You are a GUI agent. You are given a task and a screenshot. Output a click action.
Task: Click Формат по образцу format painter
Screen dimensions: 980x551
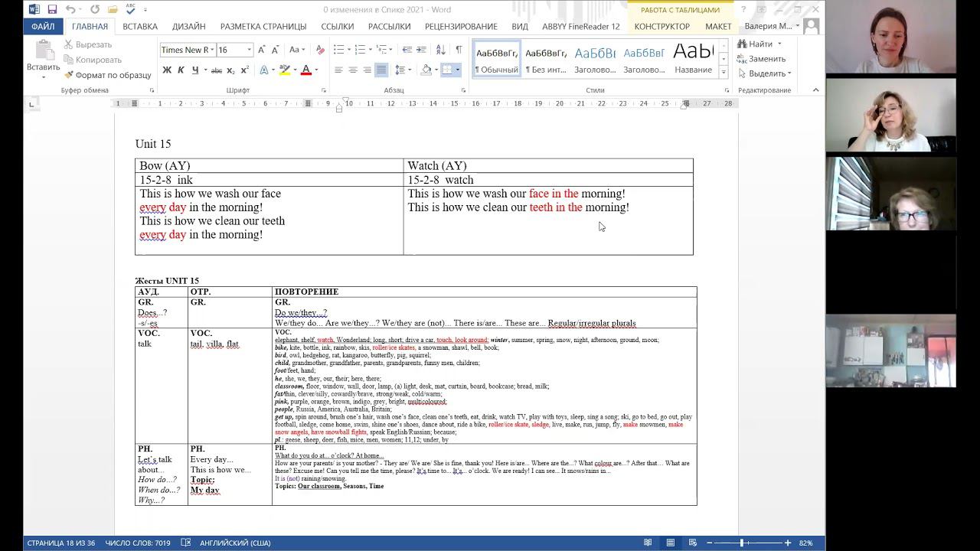click(108, 75)
